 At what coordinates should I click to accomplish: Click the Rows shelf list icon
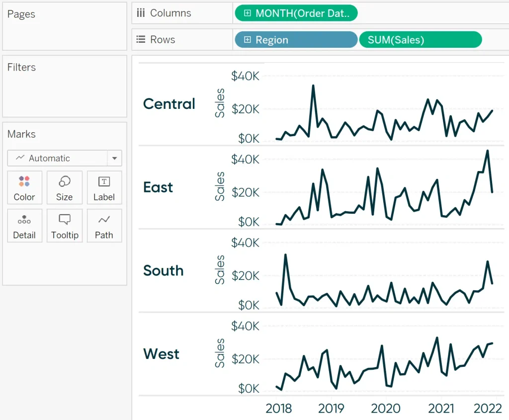(x=141, y=39)
